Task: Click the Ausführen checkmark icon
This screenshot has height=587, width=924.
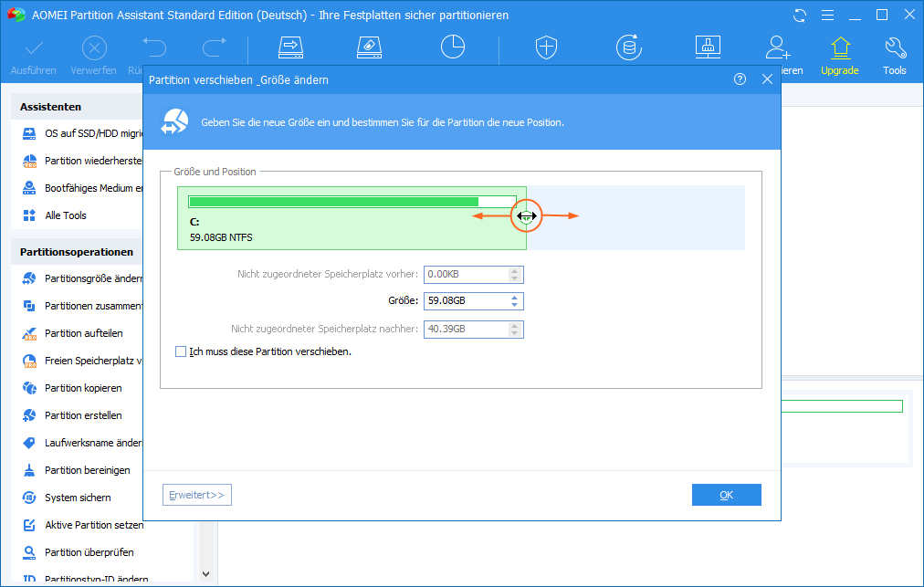Action: [x=34, y=47]
